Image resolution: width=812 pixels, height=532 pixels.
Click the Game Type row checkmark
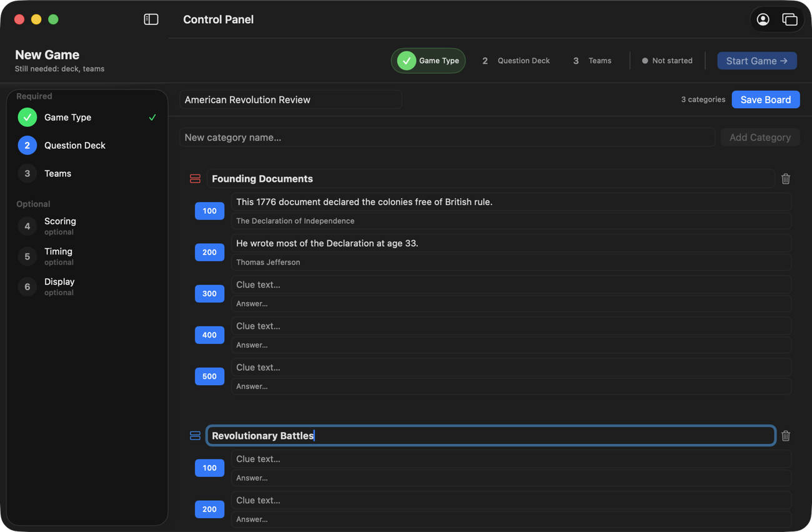(x=152, y=118)
